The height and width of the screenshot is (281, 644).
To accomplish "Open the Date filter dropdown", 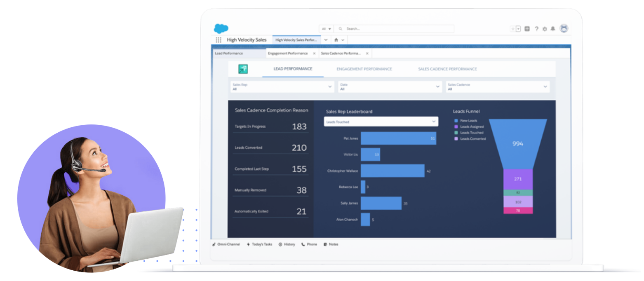I will pos(390,87).
